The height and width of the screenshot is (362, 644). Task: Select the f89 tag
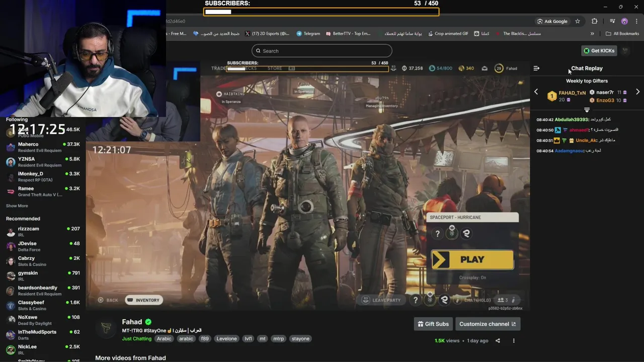coord(205,339)
